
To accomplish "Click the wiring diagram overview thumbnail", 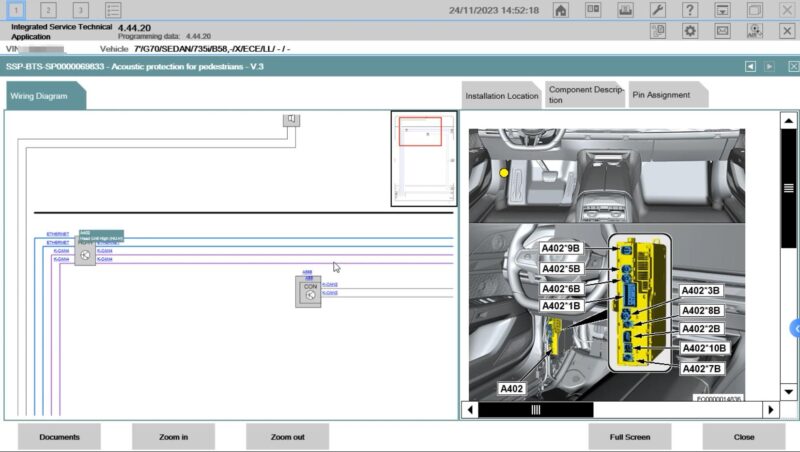I will (424, 159).
